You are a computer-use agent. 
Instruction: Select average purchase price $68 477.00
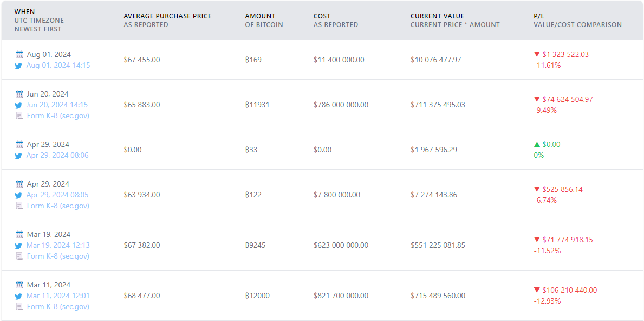[142, 296]
